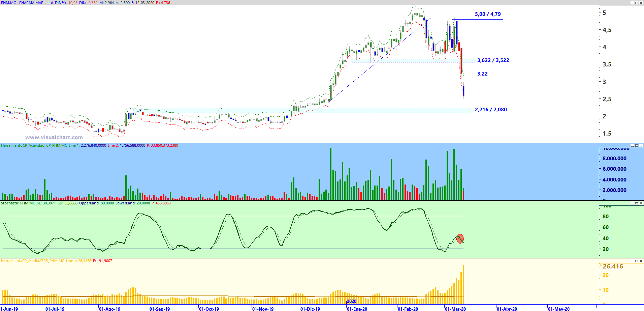
Task: Click the red circle marker on the stochastic
Action: tap(460, 239)
